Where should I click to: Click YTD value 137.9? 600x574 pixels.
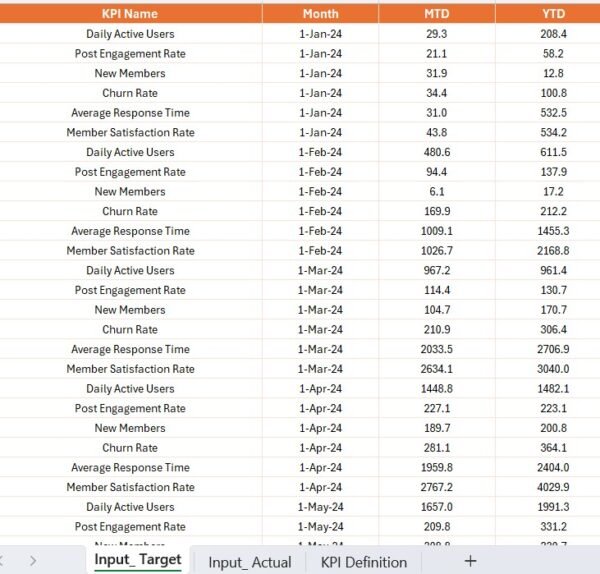(553, 172)
